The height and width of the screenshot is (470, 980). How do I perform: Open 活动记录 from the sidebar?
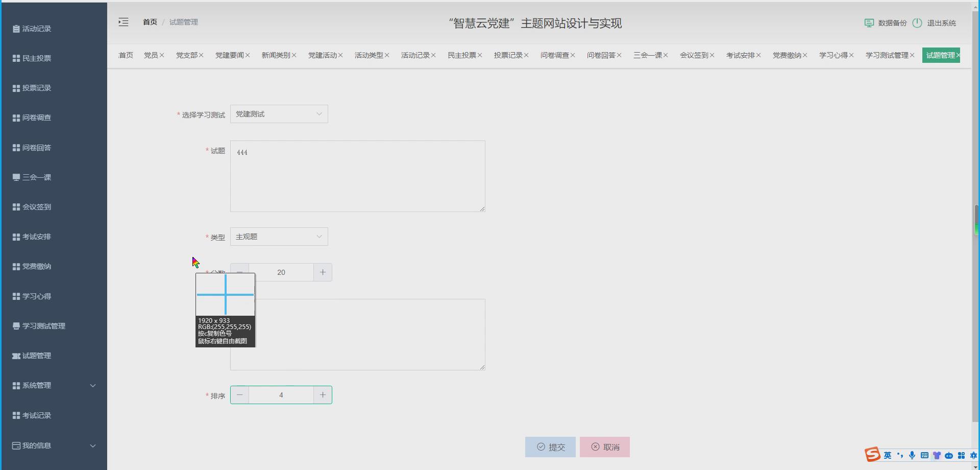(36, 28)
